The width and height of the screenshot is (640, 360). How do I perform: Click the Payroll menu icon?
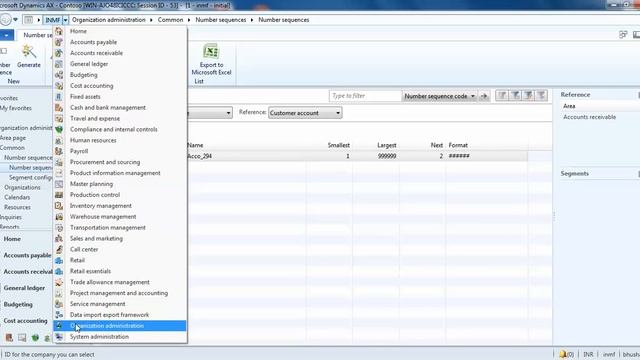tap(59, 151)
